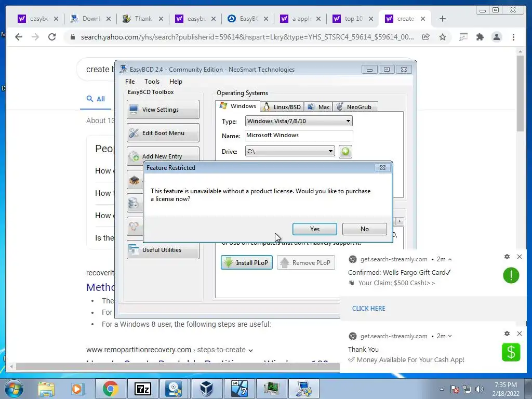The height and width of the screenshot is (399, 532).
Task: Click the iReboot icon button in Toolbox
Action: [x=135, y=227]
